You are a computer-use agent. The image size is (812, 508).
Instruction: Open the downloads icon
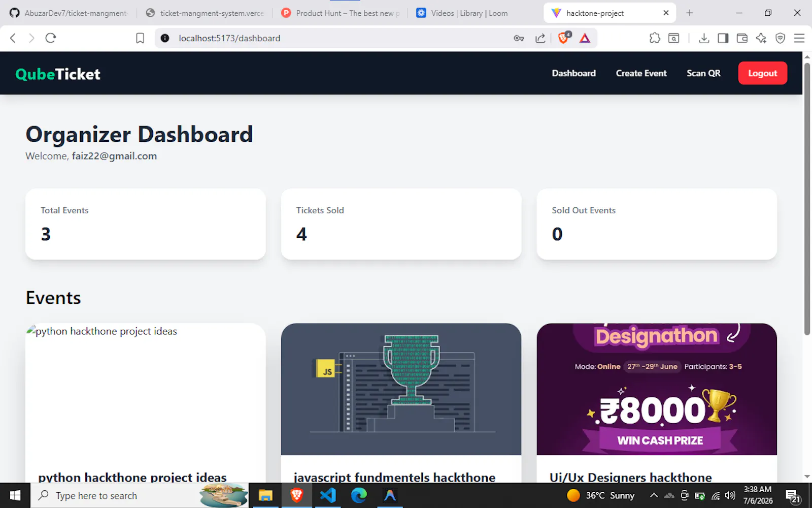tap(704, 38)
